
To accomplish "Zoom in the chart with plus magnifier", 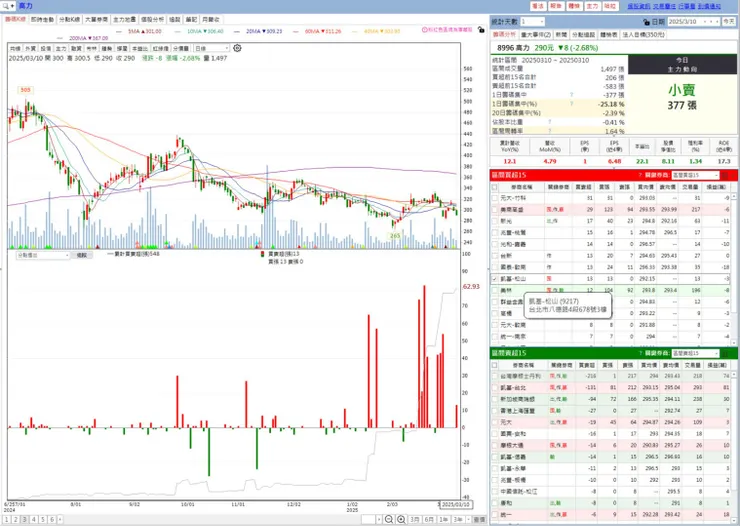I will click(401, 519).
